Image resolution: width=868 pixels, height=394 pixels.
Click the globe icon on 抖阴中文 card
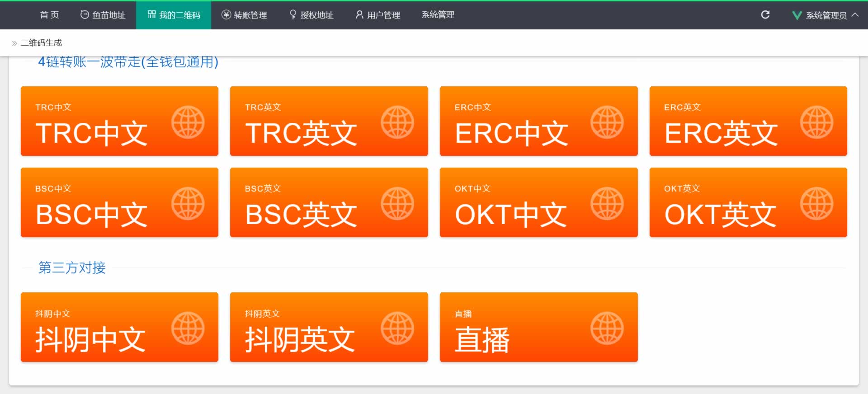[x=188, y=328]
